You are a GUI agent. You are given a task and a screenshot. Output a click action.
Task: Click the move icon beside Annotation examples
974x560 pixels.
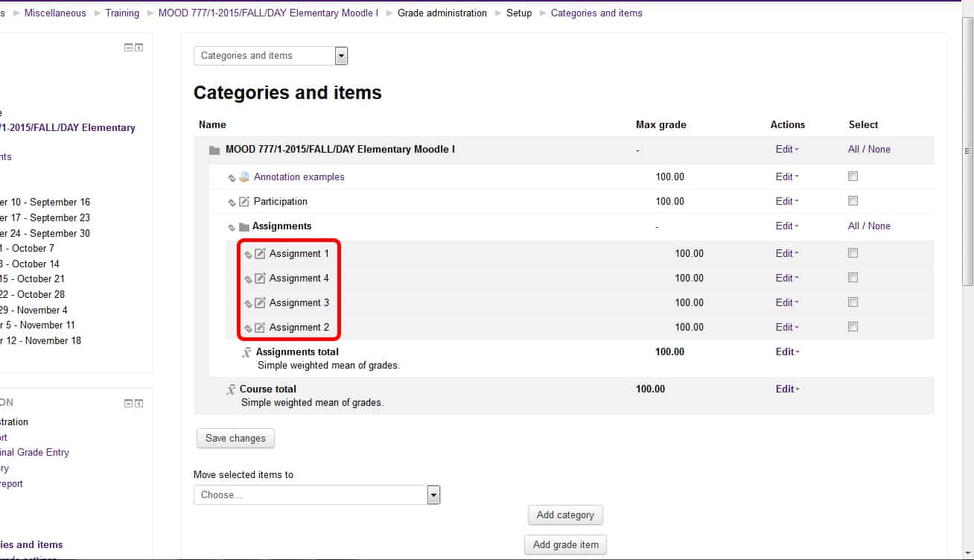(x=232, y=178)
